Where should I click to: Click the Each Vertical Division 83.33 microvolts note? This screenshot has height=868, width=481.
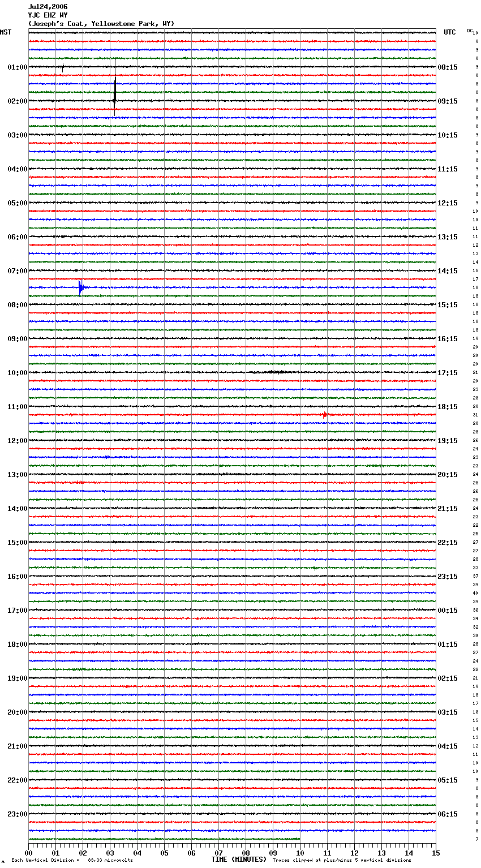72,861
